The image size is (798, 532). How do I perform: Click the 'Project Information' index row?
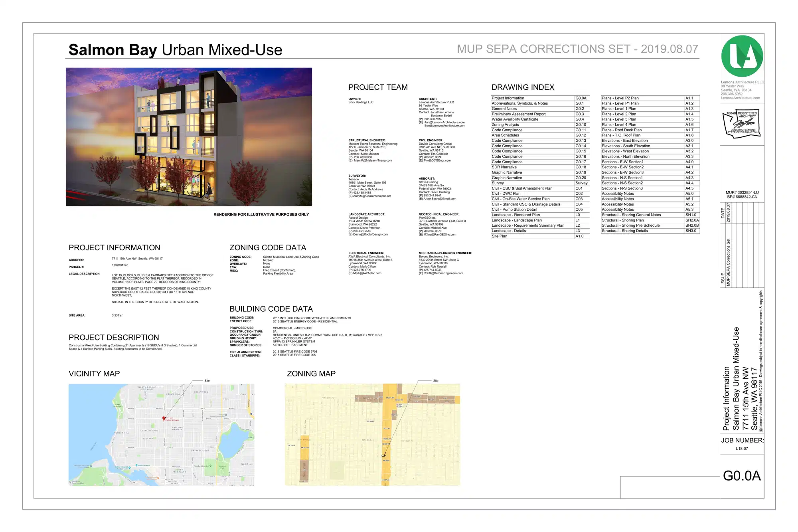point(540,98)
